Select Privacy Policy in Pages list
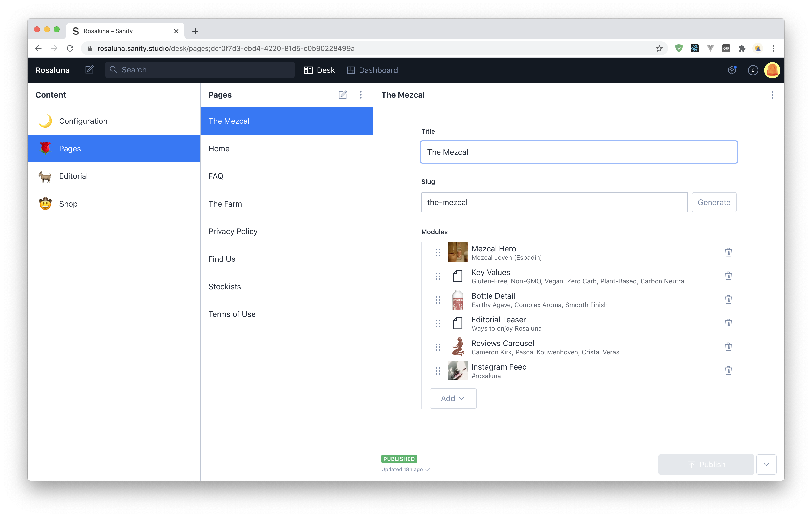The image size is (812, 517). [x=233, y=231]
